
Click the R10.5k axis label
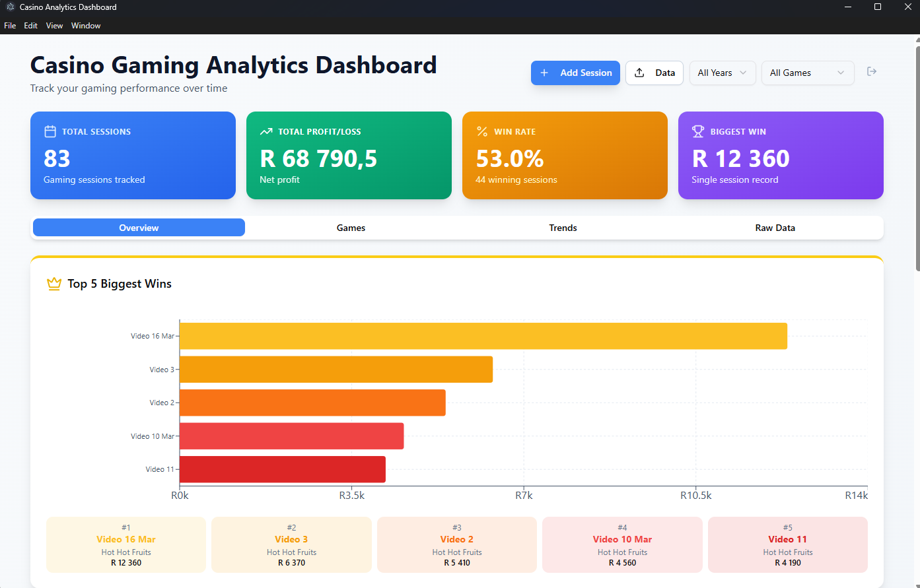click(x=696, y=496)
